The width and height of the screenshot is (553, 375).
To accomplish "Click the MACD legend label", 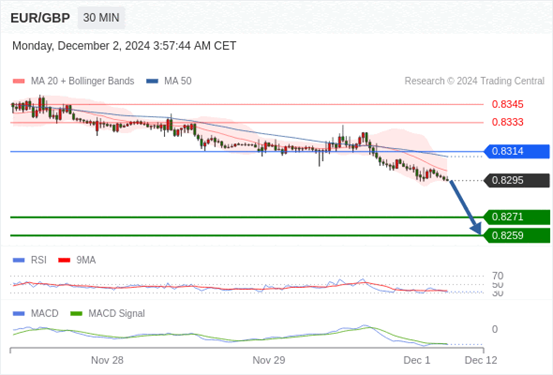I will tap(44, 313).
